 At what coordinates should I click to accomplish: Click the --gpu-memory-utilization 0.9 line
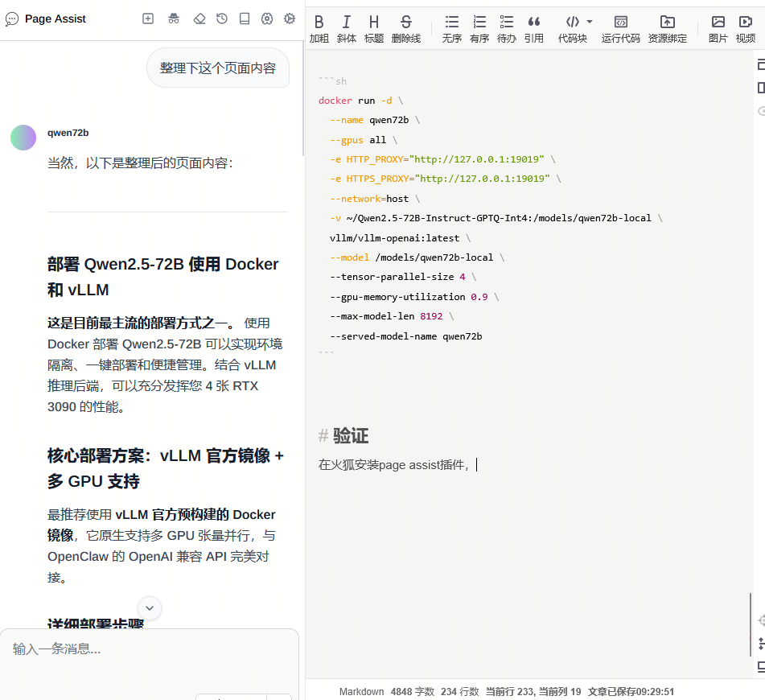click(414, 297)
